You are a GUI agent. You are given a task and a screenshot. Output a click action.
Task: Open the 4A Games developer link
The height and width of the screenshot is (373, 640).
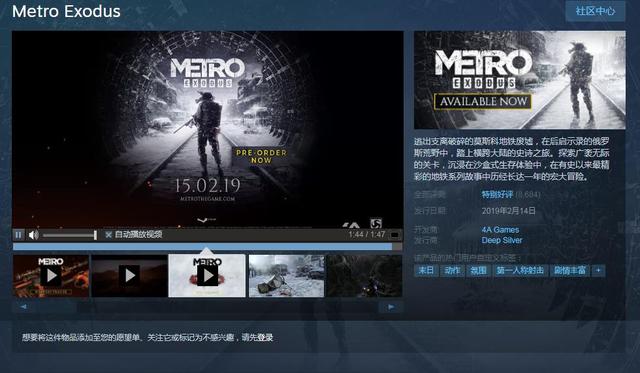(500, 230)
